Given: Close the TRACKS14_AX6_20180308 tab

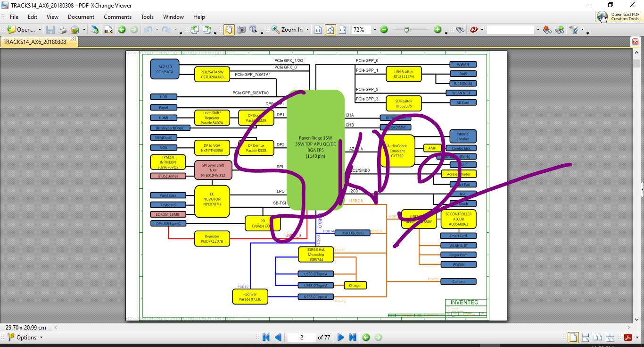Looking at the screenshot, I should tap(73, 38).
